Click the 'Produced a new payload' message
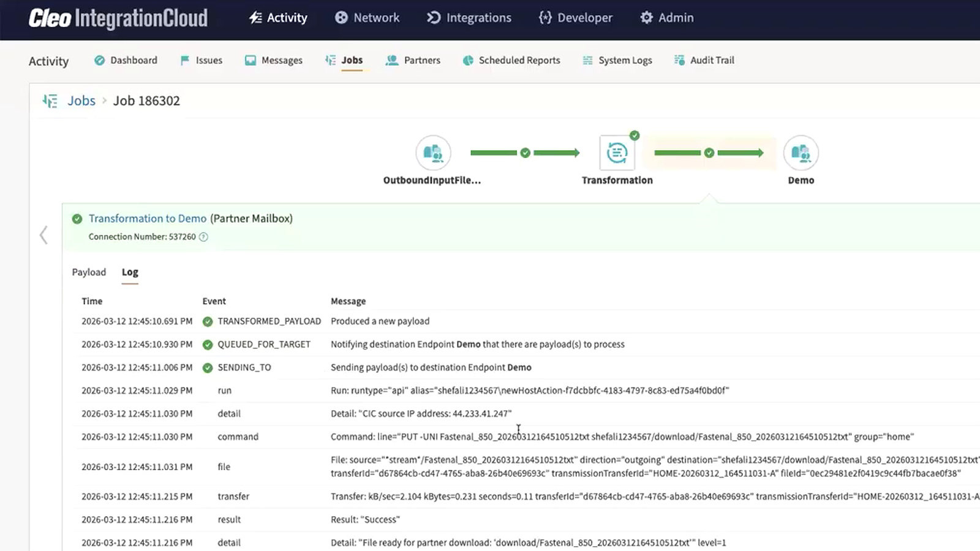This screenshot has width=980, height=551. (380, 321)
